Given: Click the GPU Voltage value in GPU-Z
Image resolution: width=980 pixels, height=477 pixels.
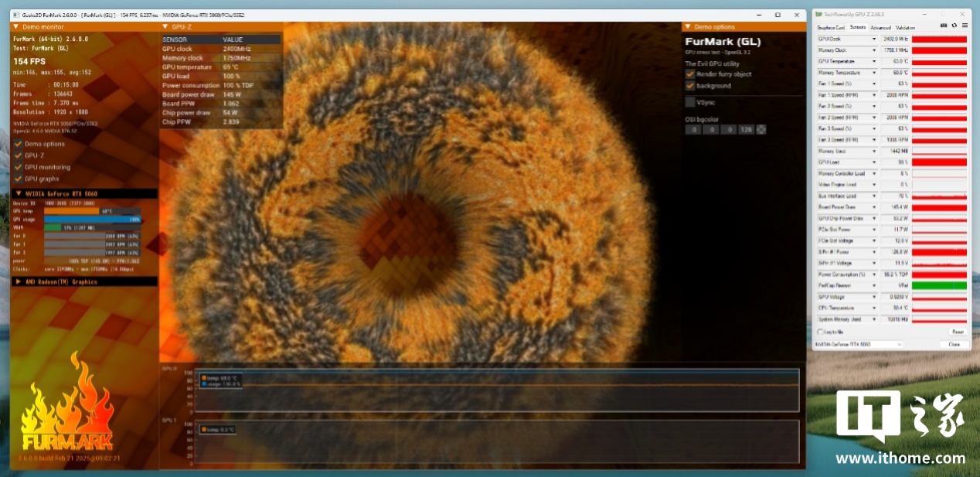Looking at the screenshot, I should tap(895, 297).
